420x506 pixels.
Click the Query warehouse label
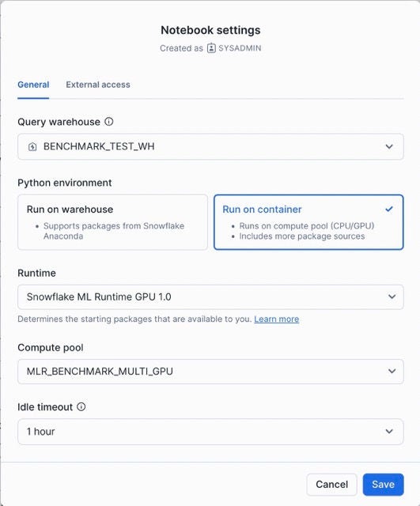click(x=59, y=122)
